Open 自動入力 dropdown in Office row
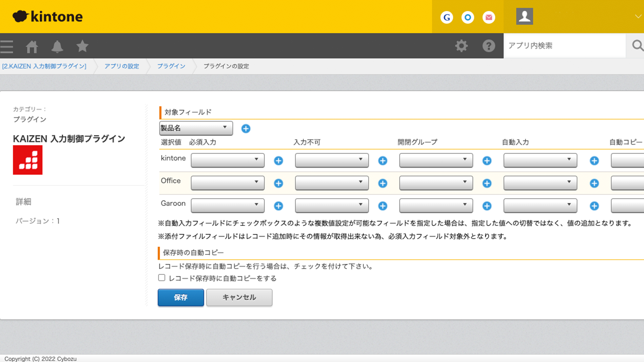Screen dimensions: 644x362 click(x=540, y=183)
